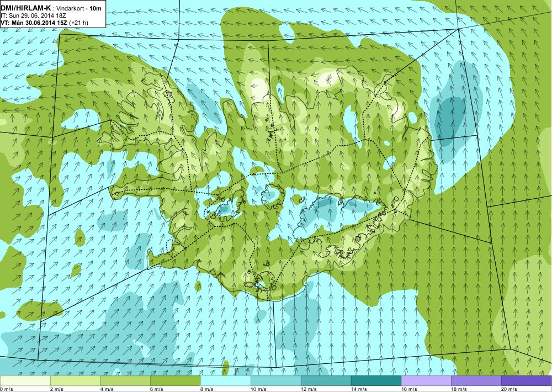The width and height of the screenshot is (552, 392).
Task: Click the "10 m/s" legend label
Action: click(259, 389)
